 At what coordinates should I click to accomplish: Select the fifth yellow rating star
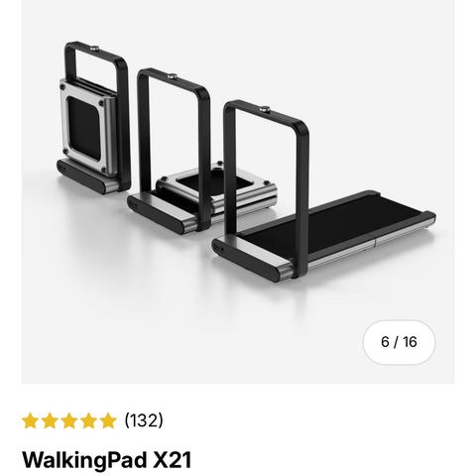[x=108, y=420]
